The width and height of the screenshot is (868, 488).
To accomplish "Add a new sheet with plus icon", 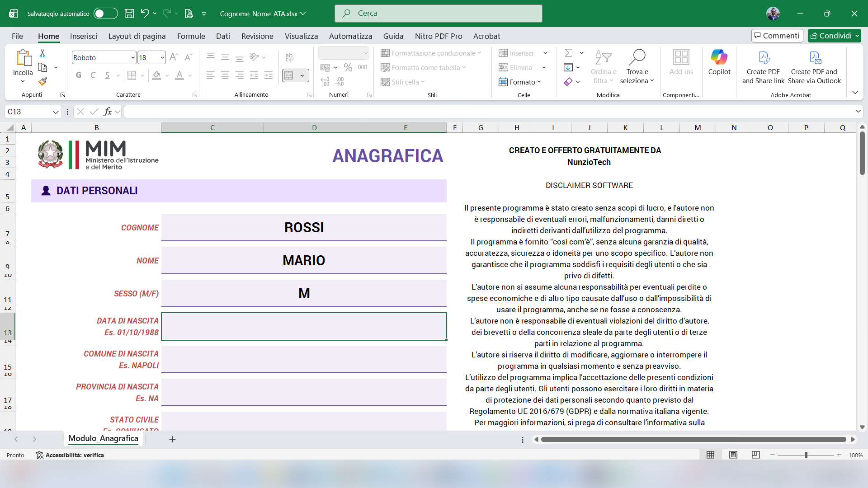I will point(172,439).
